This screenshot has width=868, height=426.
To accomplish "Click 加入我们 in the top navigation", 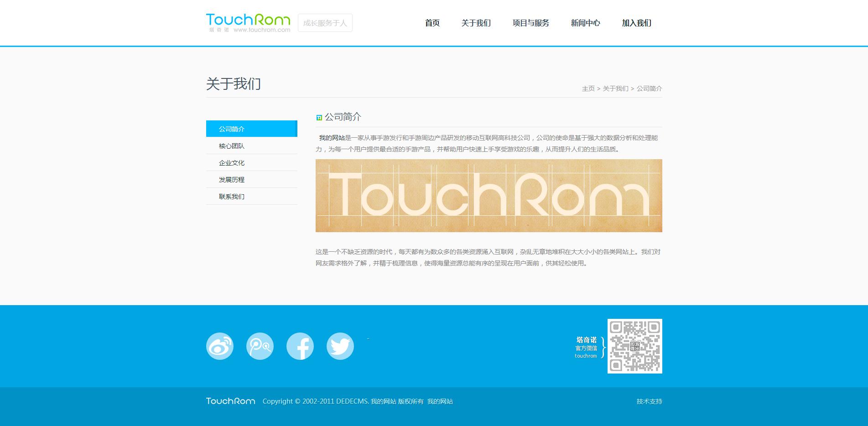I will click(636, 23).
